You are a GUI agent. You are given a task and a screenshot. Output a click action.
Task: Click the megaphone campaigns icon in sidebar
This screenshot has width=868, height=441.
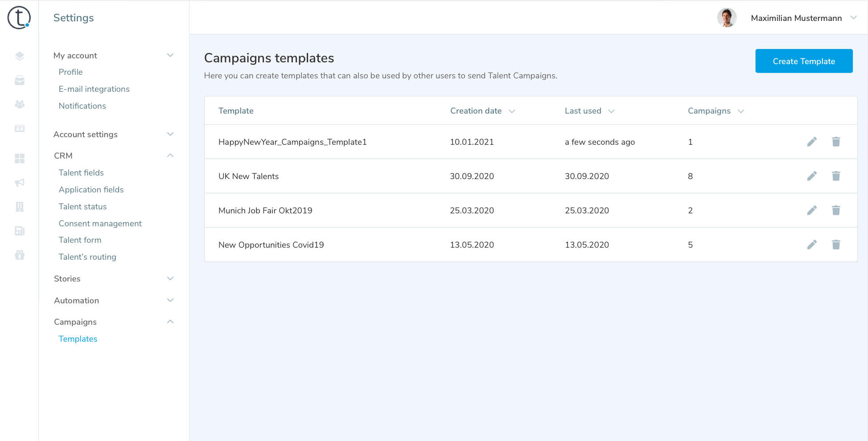20,183
